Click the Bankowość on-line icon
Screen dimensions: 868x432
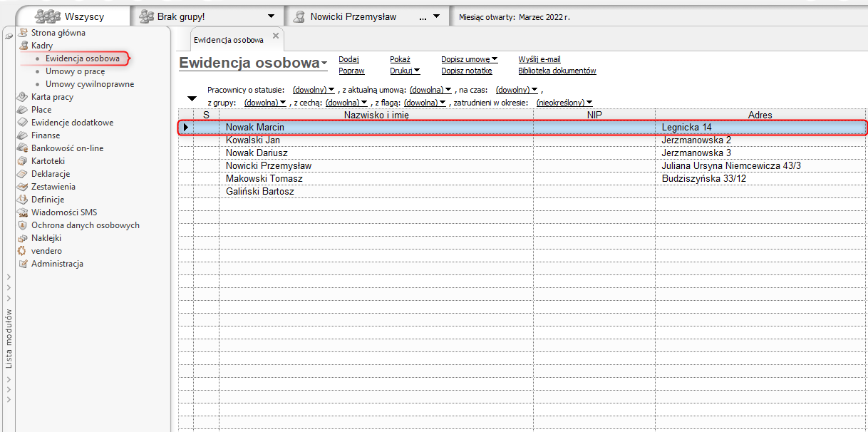pyautogui.click(x=24, y=148)
